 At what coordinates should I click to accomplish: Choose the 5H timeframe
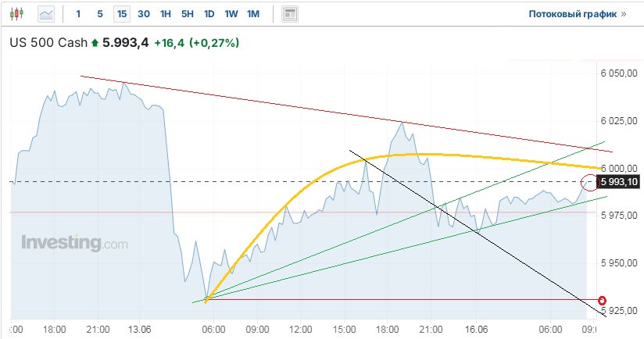tap(187, 13)
